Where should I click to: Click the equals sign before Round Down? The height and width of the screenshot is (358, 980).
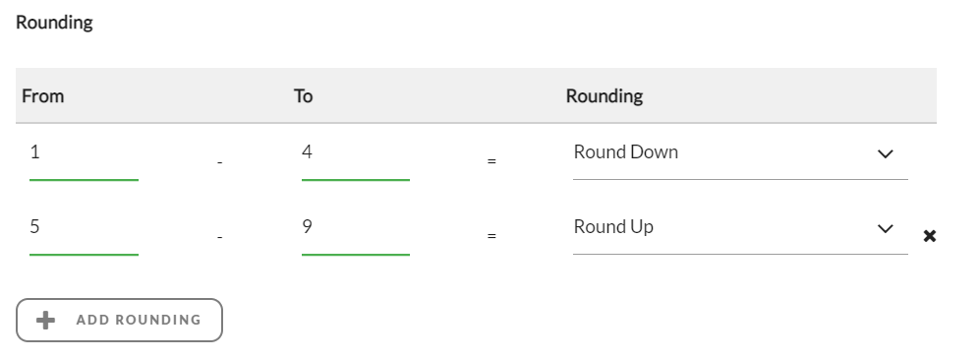tap(491, 161)
